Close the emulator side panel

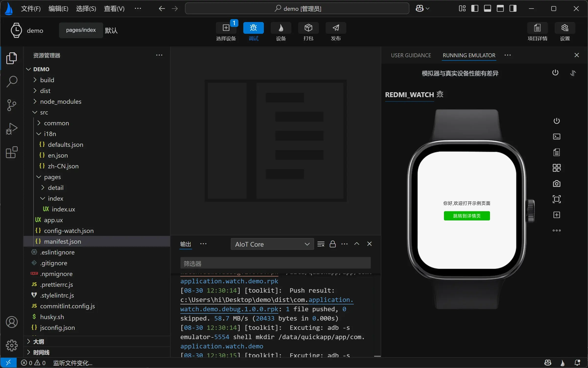click(x=577, y=55)
